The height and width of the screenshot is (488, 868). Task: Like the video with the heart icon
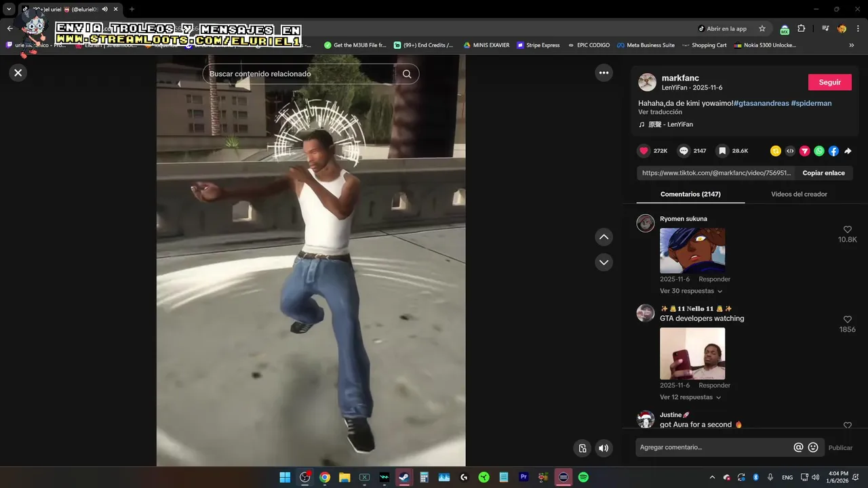644,151
